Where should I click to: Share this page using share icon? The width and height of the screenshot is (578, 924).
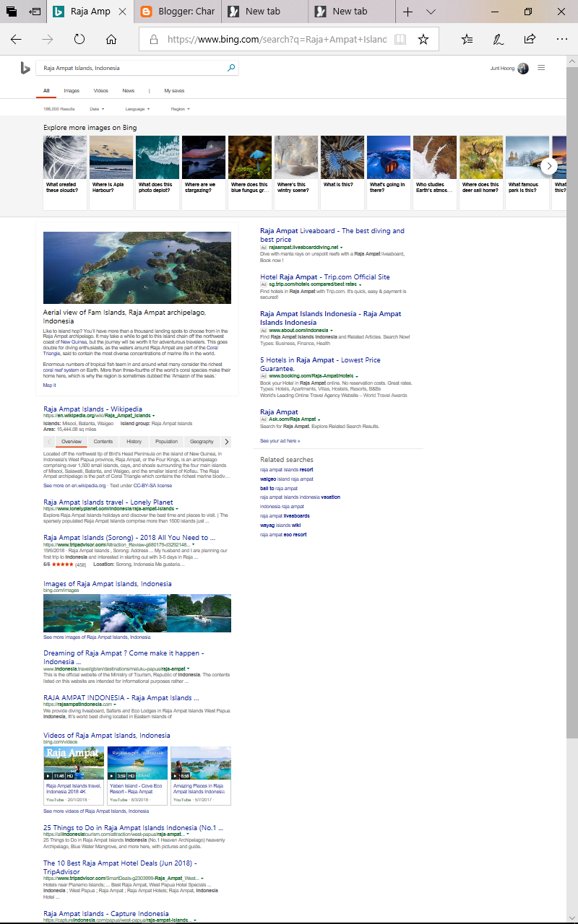[x=530, y=39]
